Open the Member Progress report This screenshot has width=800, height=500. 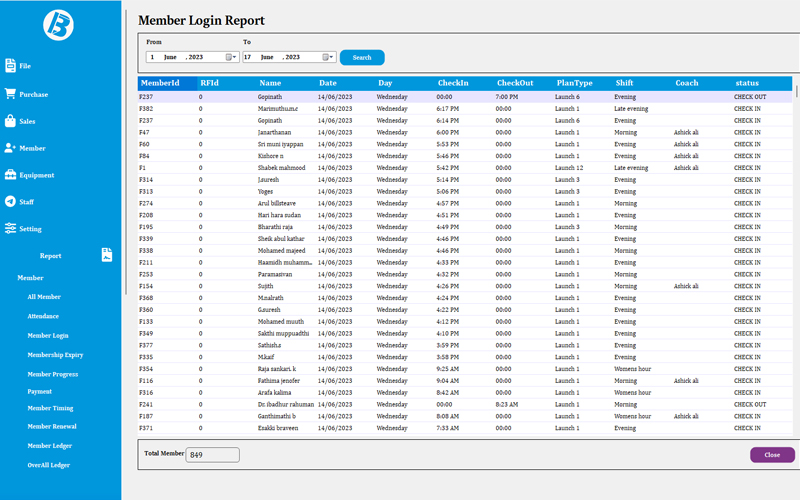[x=53, y=374]
